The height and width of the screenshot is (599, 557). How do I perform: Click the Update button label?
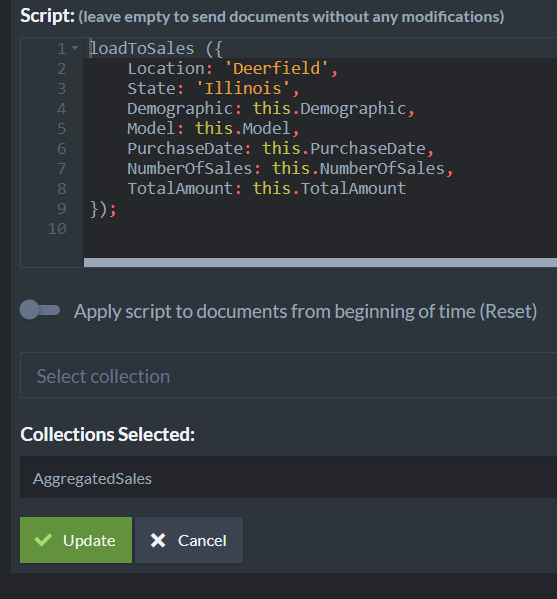[89, 541]
